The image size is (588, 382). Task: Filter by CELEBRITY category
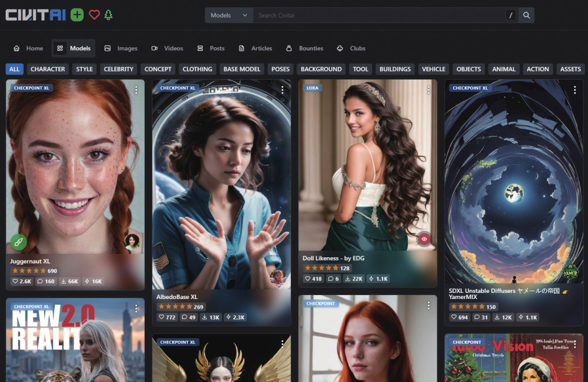(x=119, y=69)
